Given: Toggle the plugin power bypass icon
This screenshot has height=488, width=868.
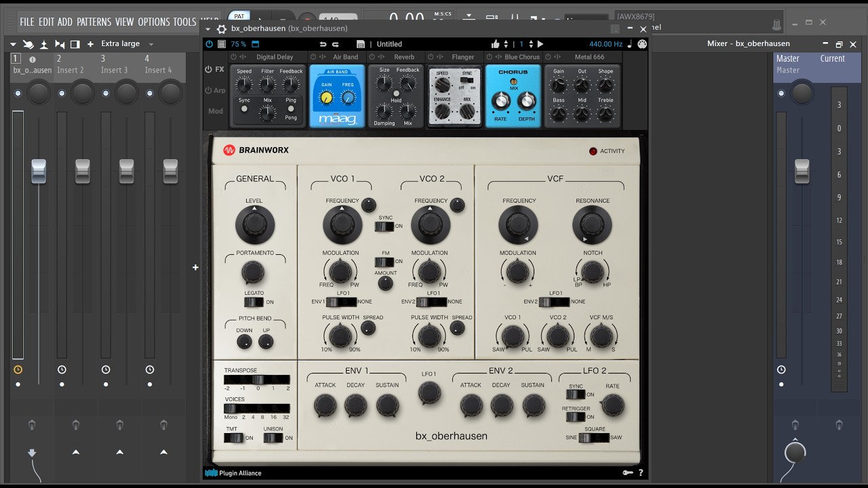Looking at the screenshot, I should 210,44.
